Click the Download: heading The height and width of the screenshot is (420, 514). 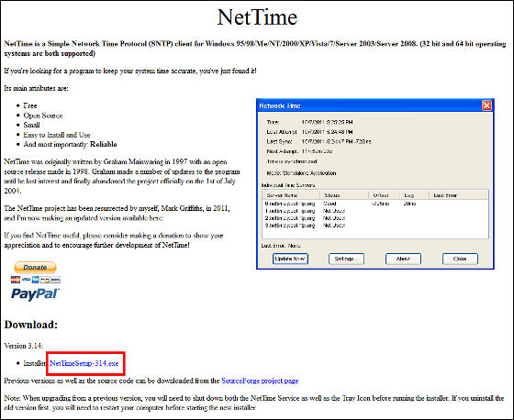(x=31, y=325)
